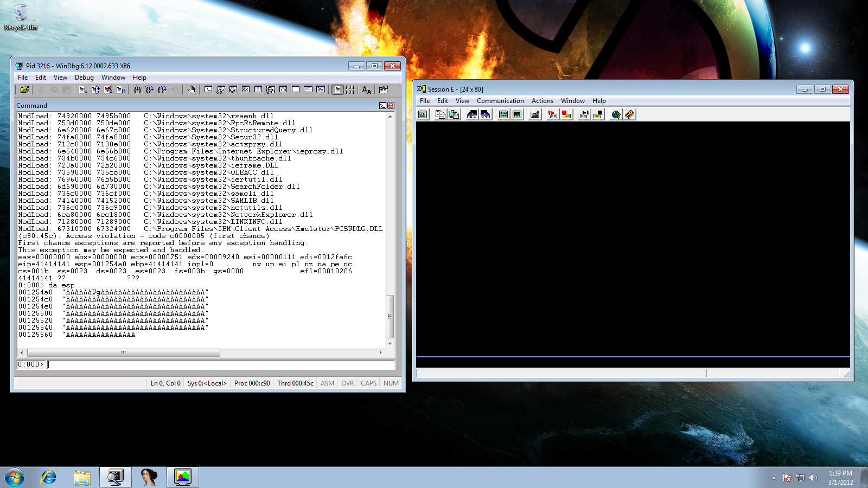868x488 pixels.
Task: Click the Step Out icon in WinDbg
Action: (162, 90)
